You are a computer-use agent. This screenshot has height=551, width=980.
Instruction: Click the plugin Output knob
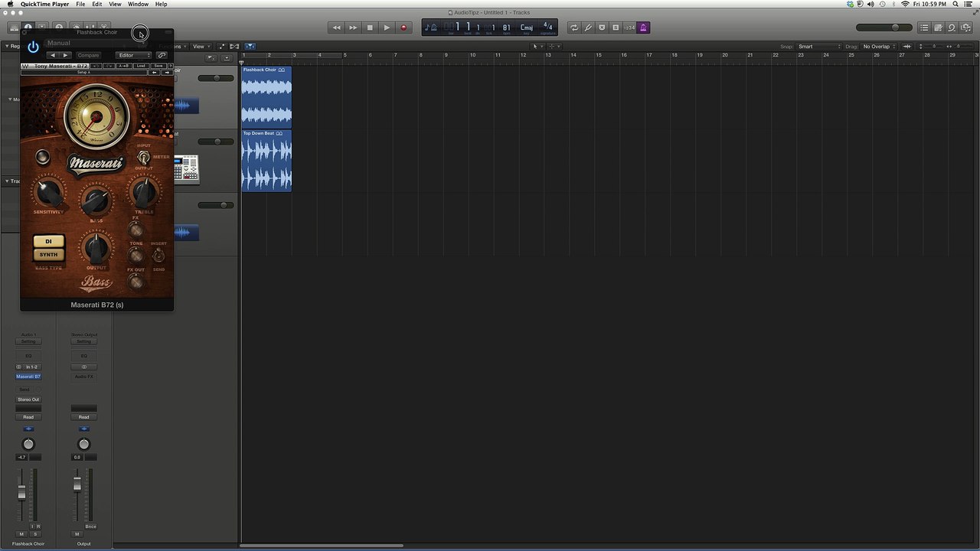point(96,248)
